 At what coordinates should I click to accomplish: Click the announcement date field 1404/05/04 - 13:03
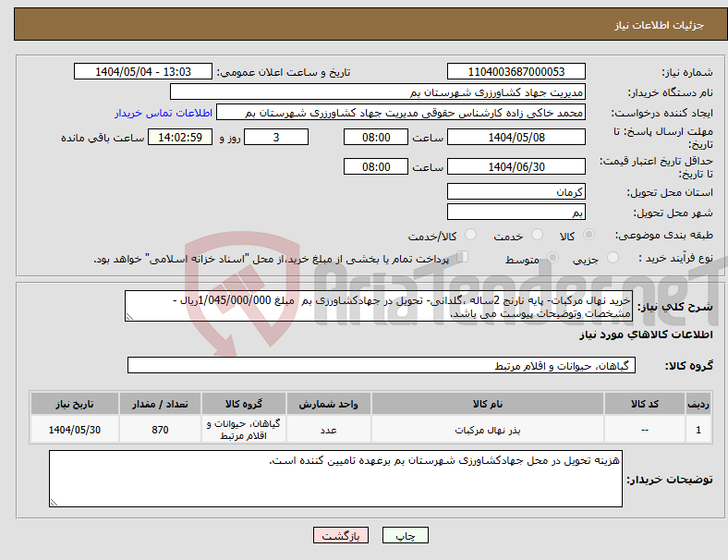click(x=143, y=71)
